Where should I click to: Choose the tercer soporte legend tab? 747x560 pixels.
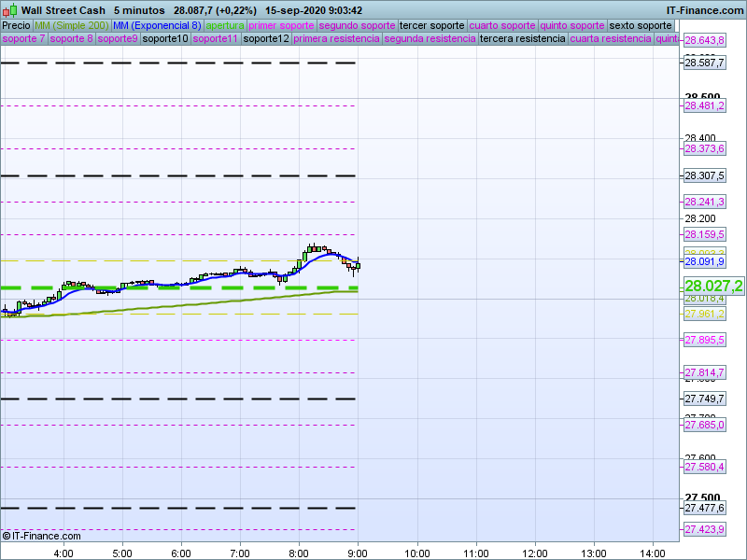click(431, 25)
